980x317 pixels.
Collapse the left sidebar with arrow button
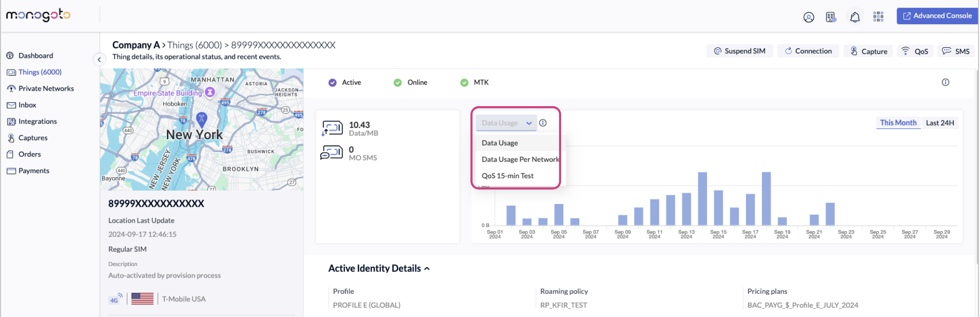(x=99, y=60)
